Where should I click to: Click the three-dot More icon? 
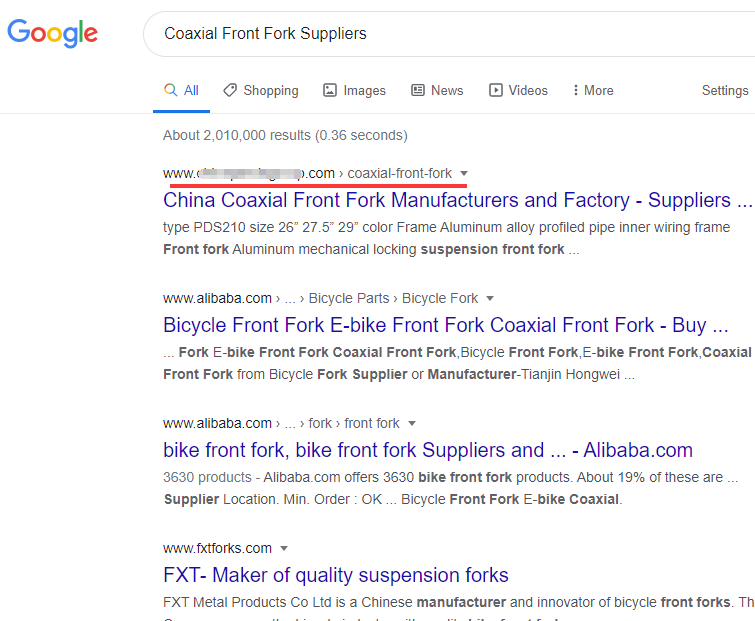pos(576,90)
